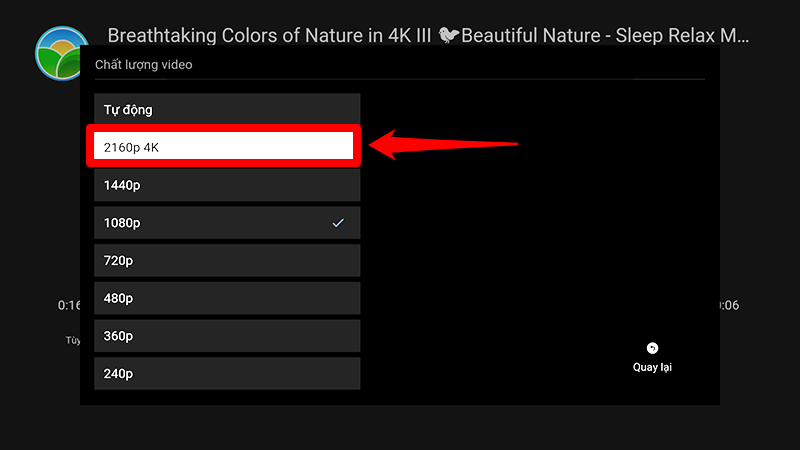The height and width of the screenshot is (450, 800).
Task: Select the Tự động quality option
Action: tap(227, 110)
